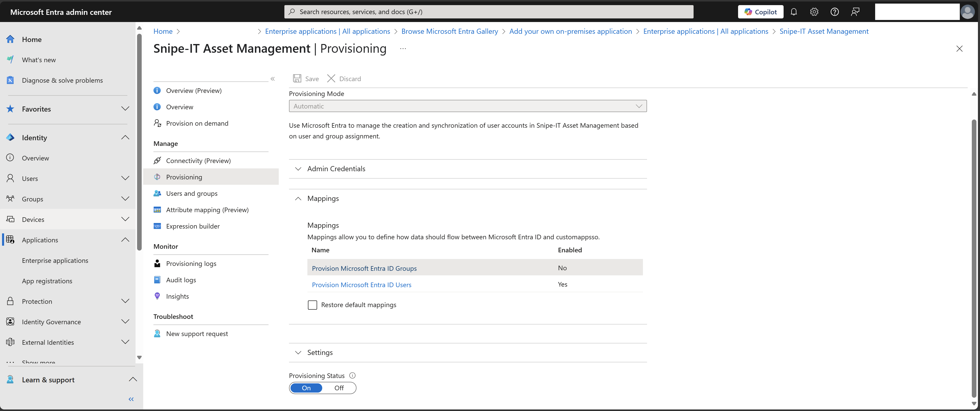Click the help question mark icon

tap(835, 12)
